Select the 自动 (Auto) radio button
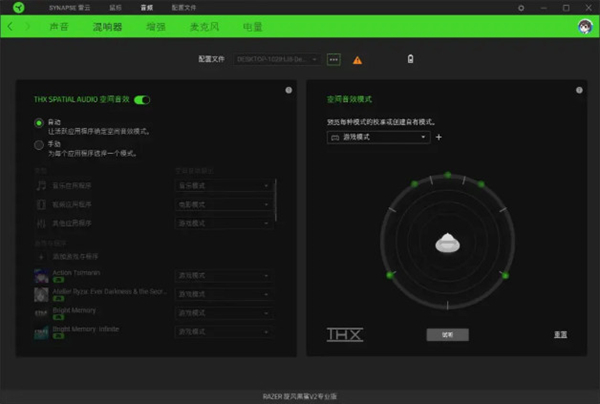Screen dimensions: 600x404 [39, 122]
